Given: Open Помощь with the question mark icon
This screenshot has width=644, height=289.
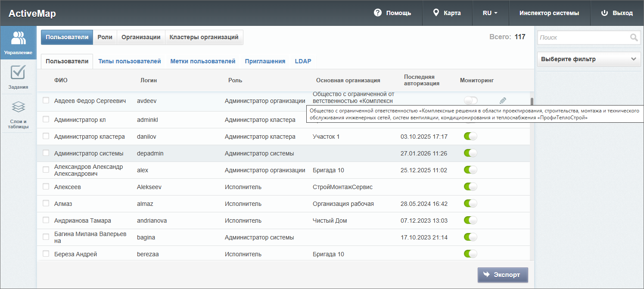Looking at the screenshot, I should click(x=378, y=12).
